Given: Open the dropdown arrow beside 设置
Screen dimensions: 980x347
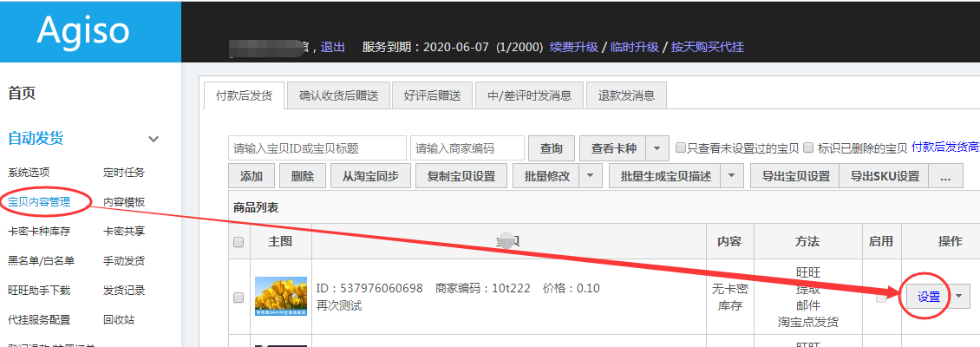Looking at the screenshot, I should [x=960, y=297].
